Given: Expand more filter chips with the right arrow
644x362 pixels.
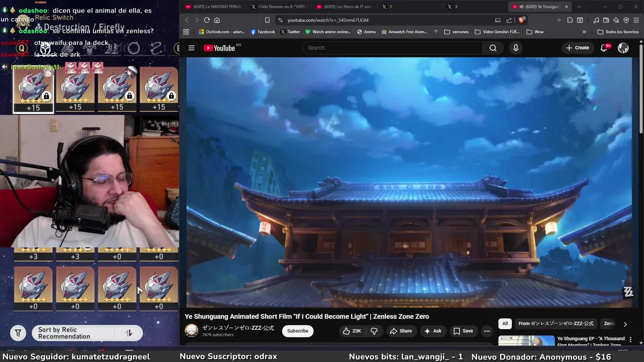Looking at the screenshot, I should [x=625, y=324].
